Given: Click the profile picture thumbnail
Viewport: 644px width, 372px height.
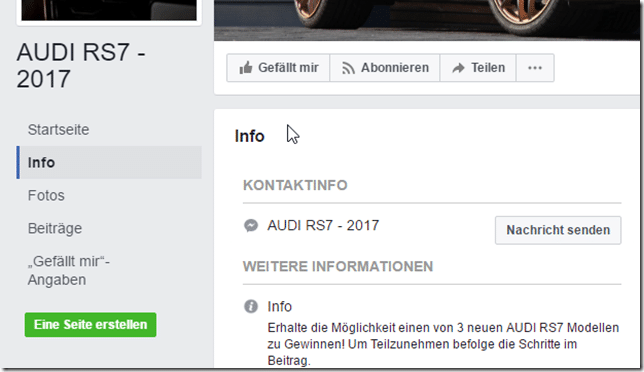Looking at the screenshot, I should [x=109, y=10].
